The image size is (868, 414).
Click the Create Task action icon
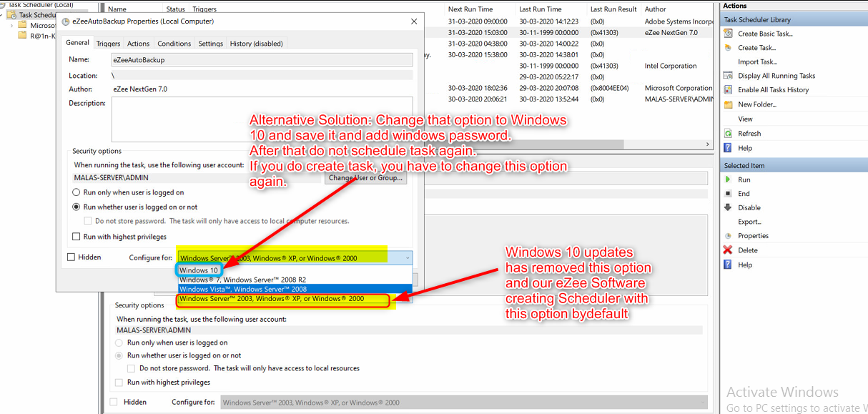728,48
